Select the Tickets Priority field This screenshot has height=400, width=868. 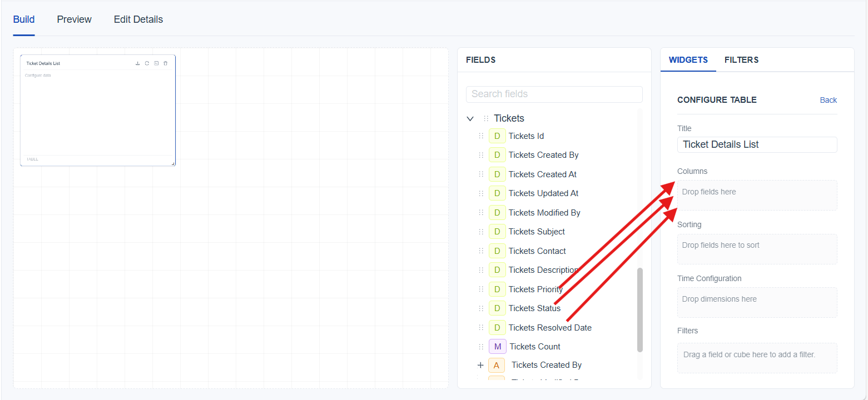(535, 289)
